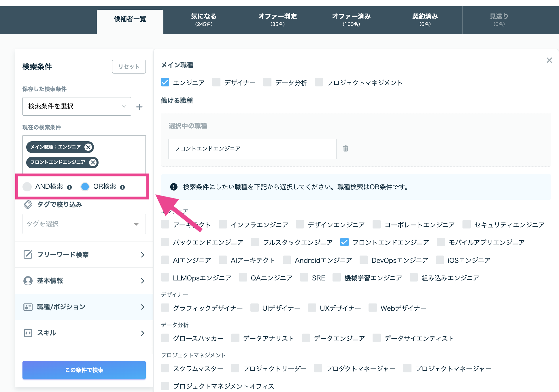Check the SRE checkbox
Viewport: 559px width, 392px height.
304,278
